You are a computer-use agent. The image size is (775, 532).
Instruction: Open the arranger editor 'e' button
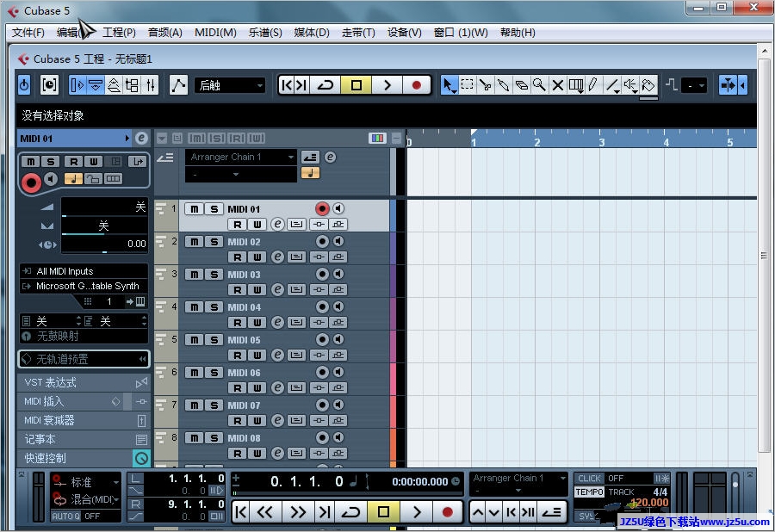pos(330,157)
